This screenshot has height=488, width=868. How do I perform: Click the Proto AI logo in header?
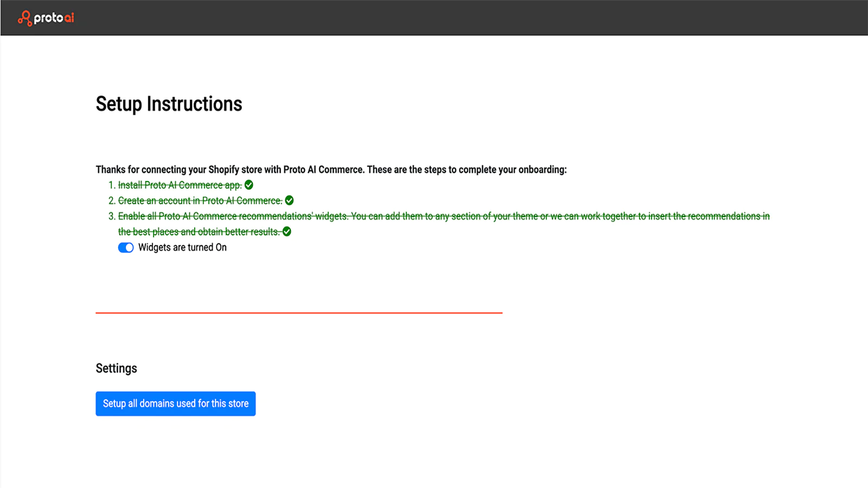point(46,18)
